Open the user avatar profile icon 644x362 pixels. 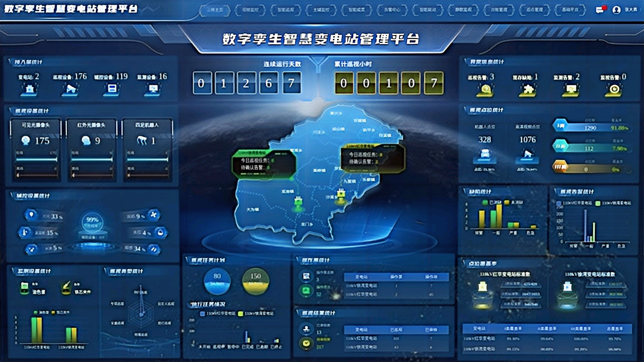[616, 9]
